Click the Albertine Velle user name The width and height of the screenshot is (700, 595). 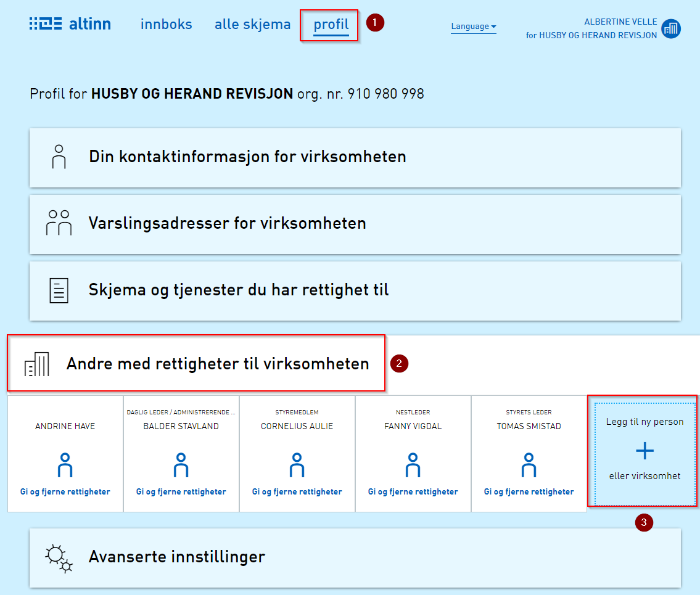(x=620, y=22)
